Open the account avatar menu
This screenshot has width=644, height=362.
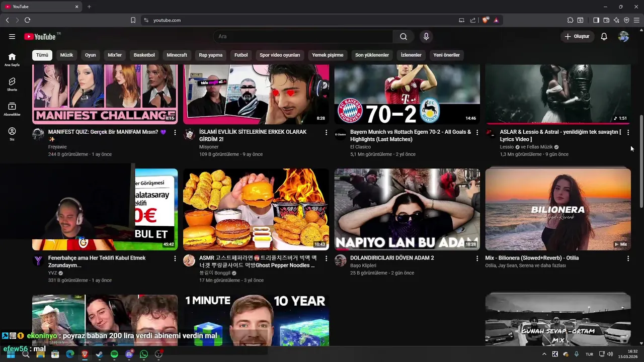click(x=623, y=36)
